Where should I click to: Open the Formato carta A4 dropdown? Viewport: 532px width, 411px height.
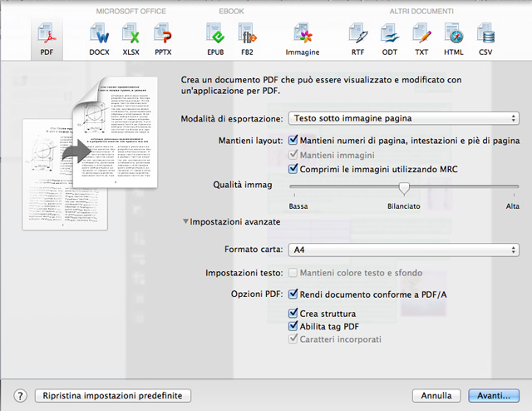pos(404,250)
